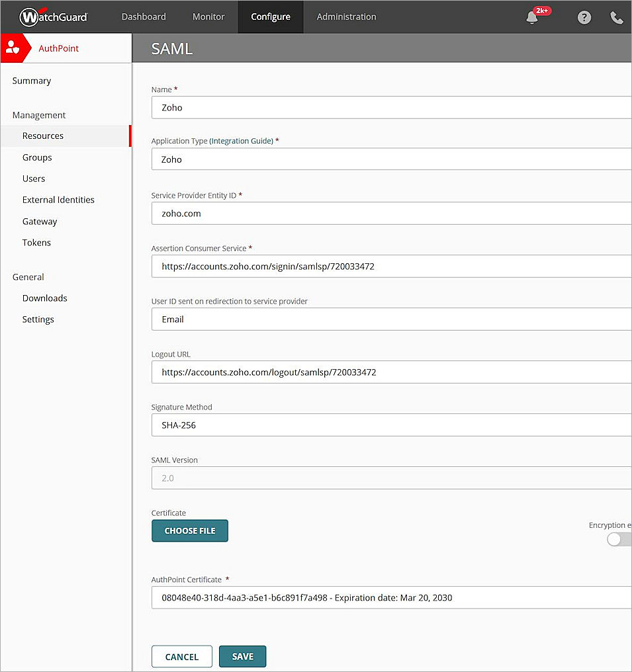Image resolution: width=632 pixels, height=672 pixels.
Task: Enable encryption with the toggle switch
Action: pyautogui.click(x=614, y=539)
